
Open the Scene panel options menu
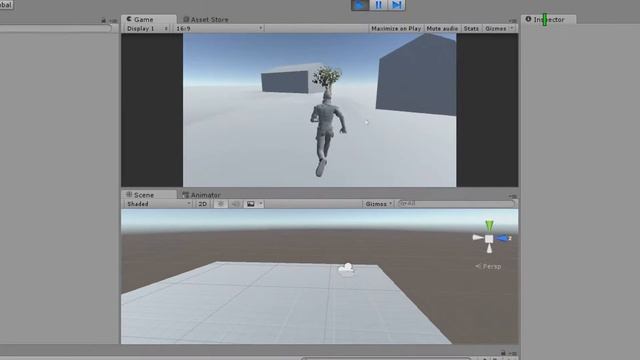pyautogui.click(x=512, y=196)
